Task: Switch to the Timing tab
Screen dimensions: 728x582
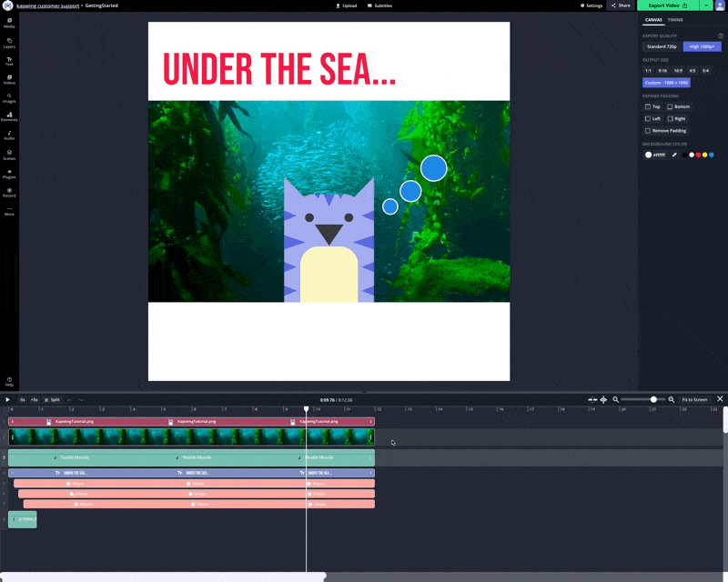Action: 675,19
